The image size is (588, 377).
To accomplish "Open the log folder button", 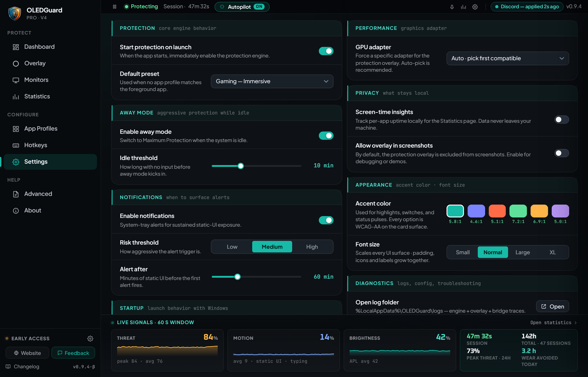I will [552, 306].
